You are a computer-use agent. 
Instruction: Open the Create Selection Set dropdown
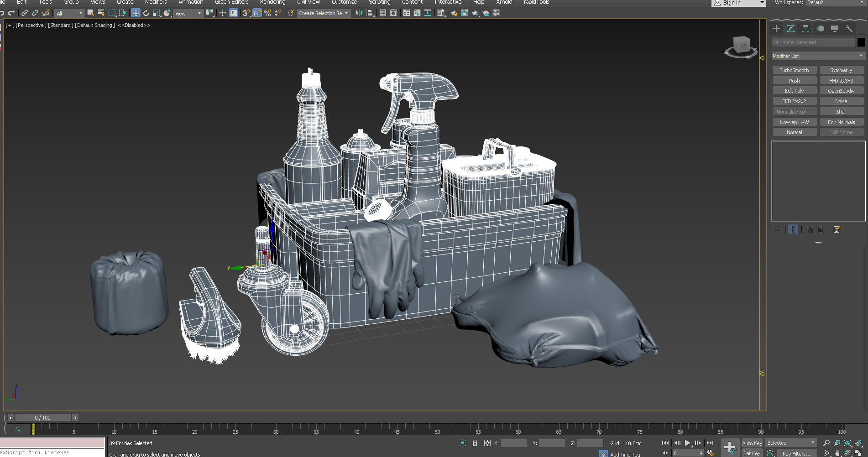pos(324,13)
